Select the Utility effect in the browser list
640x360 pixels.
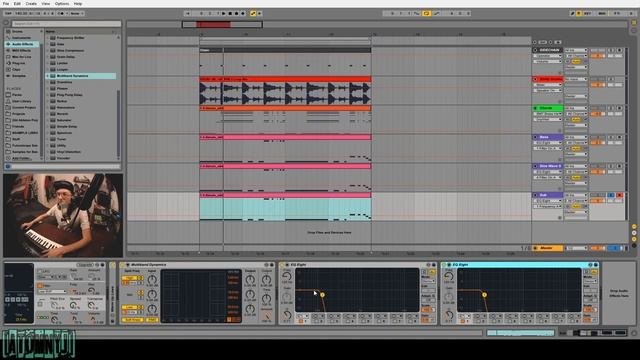click(x=61, y=145)
